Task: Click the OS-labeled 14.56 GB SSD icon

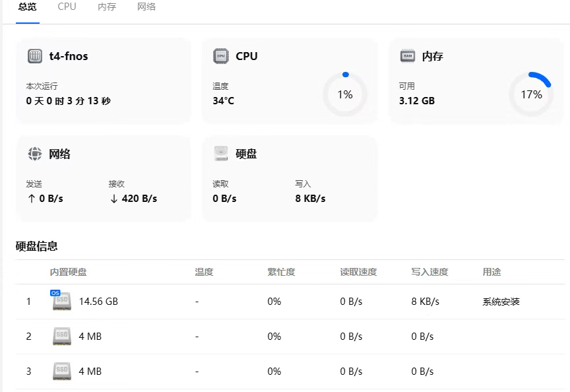Action: [x=61, y=302]
